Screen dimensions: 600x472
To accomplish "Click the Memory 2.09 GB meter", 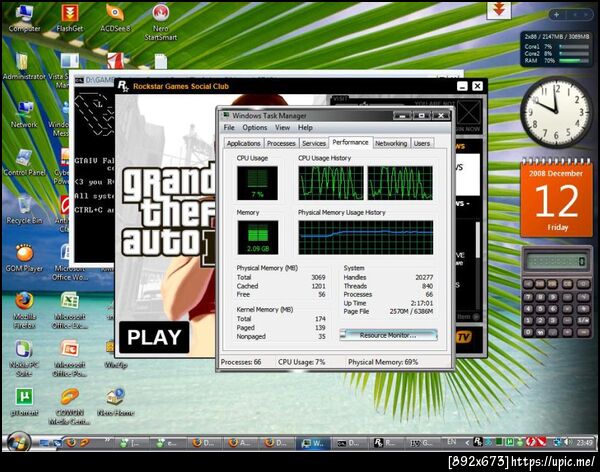I will click(257, 237).
